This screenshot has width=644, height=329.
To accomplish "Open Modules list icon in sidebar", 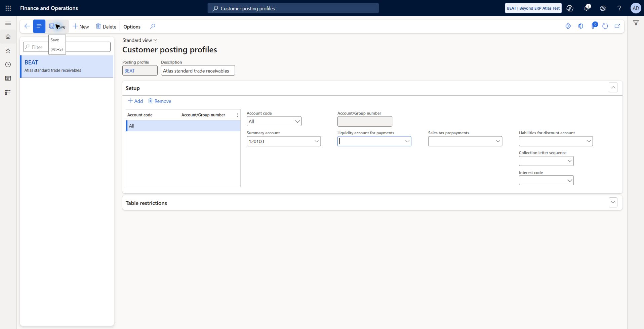I will click(8, 92).
